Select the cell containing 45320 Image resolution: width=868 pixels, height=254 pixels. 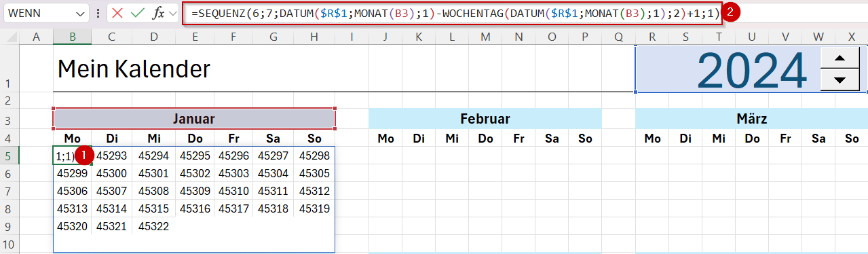point(72,226)
